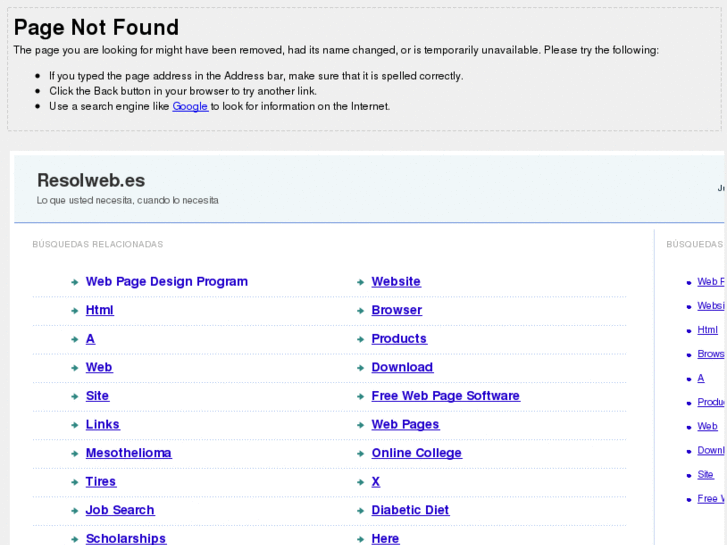Viewport: 727px width, 545px height.
Task: Click the arrow icon beside Web Page Design Program
Action: tap(75, 283)
